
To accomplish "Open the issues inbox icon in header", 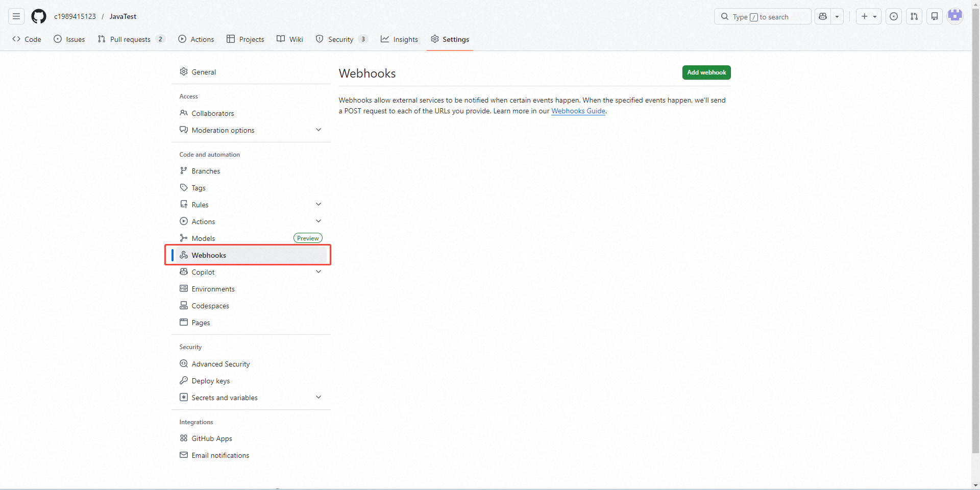I will pos(894,16).
